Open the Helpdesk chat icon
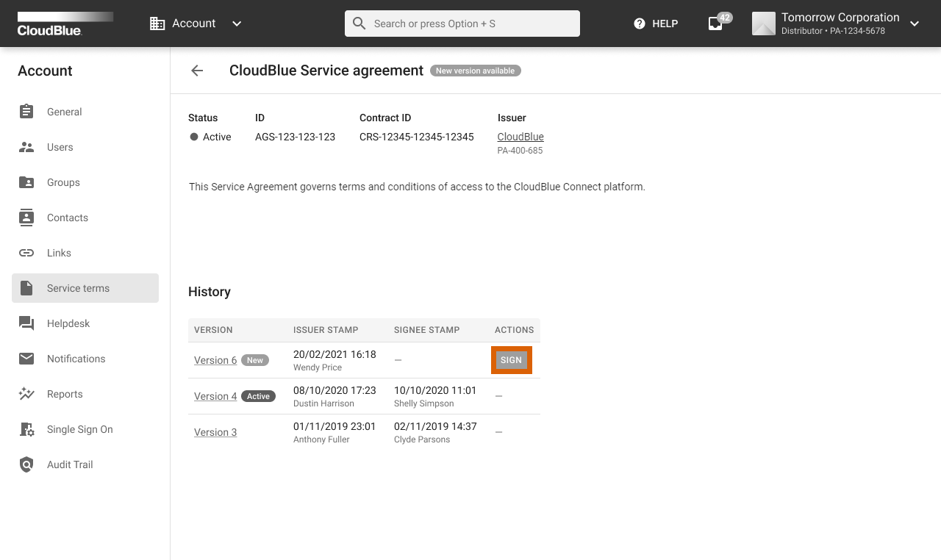Screen dimensions: 941x560 26,323
